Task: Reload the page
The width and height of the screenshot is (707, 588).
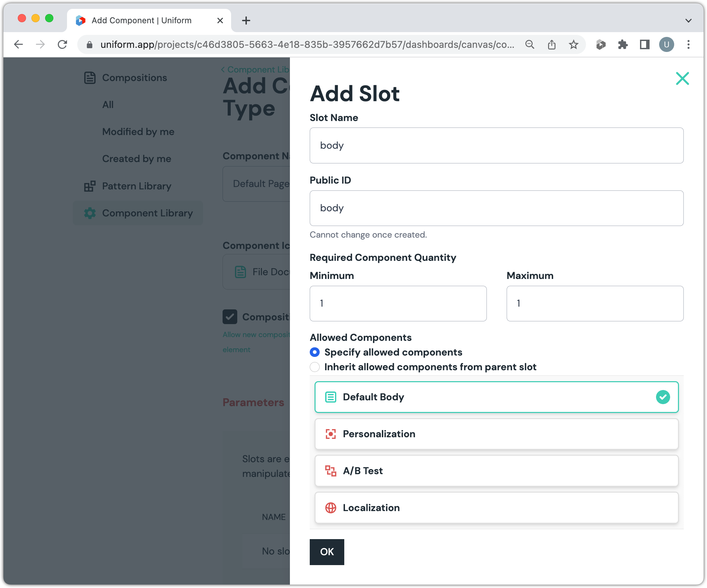Action: pos(62,44)
